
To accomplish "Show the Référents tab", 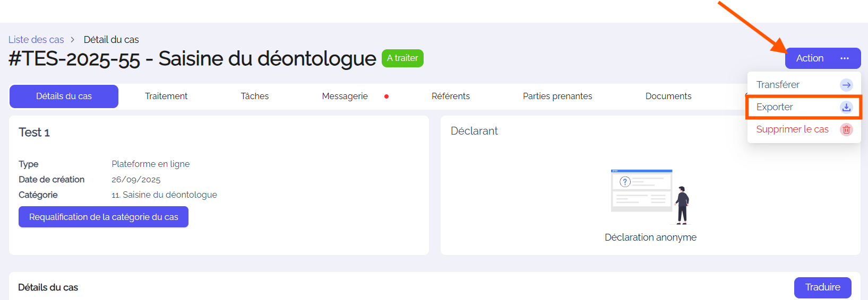I will [x=451, y=96].
